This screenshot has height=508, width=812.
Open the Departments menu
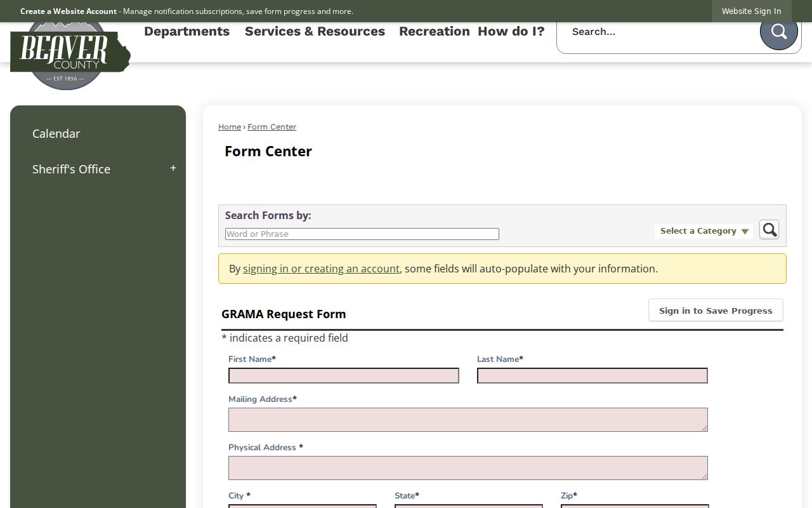[x=187, y=32]
